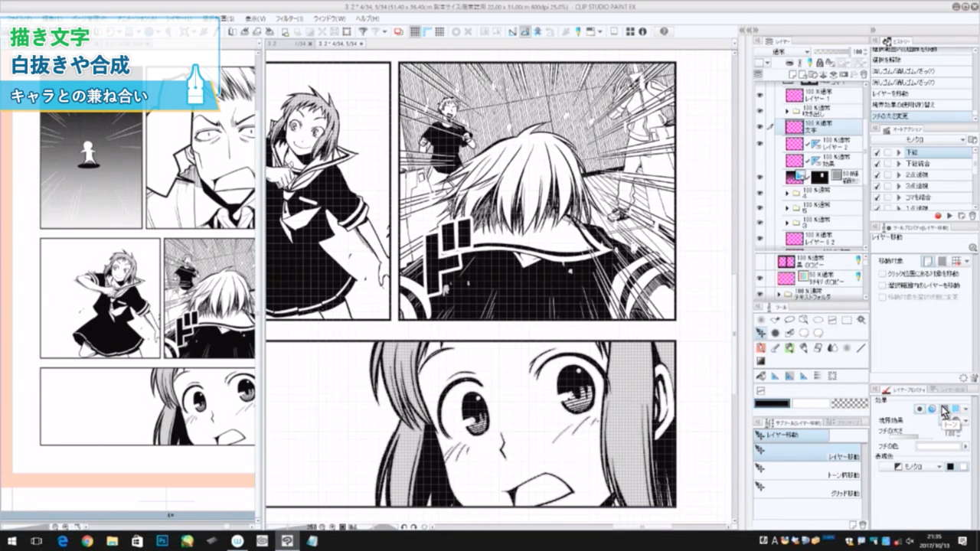Viewport: 980px width, 551px height.
Task: Open the モノクロ expression color dropdown
Action: tap(917, 466)
